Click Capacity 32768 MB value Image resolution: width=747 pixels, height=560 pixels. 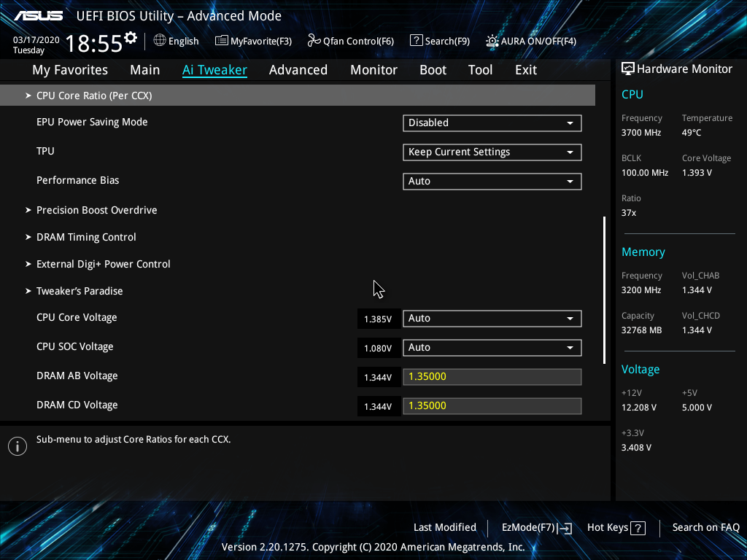coord(642,330)
